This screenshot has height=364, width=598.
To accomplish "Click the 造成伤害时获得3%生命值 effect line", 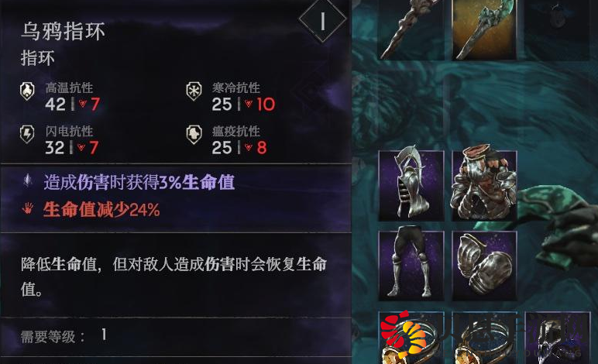I will [139, 182].
